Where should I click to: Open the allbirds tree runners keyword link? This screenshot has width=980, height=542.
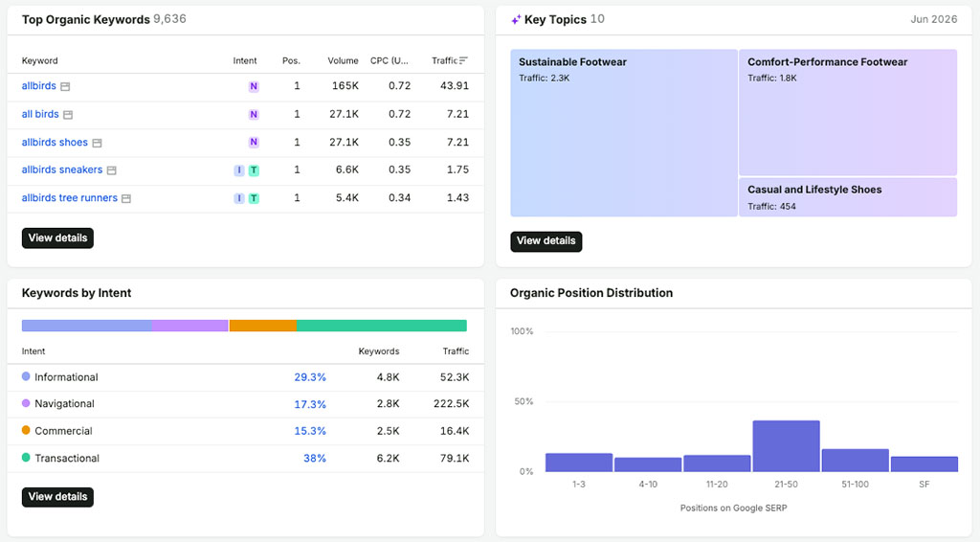[69, 198]
